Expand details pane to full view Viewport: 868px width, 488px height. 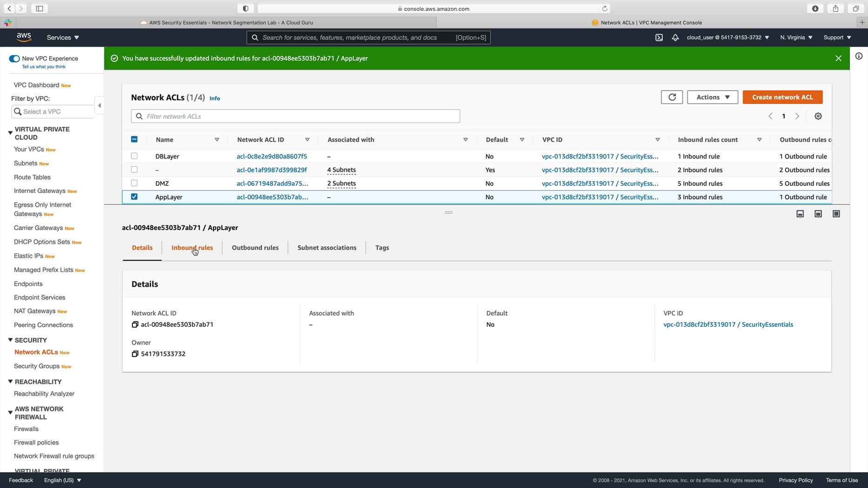point(836,214)
